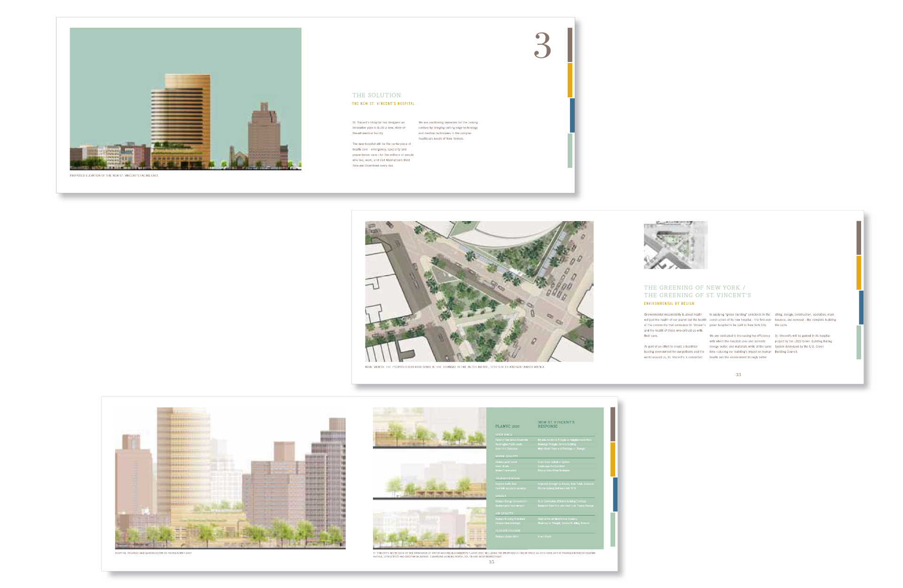Open the large aerial view of the triangle park

[x=479, y=291]
